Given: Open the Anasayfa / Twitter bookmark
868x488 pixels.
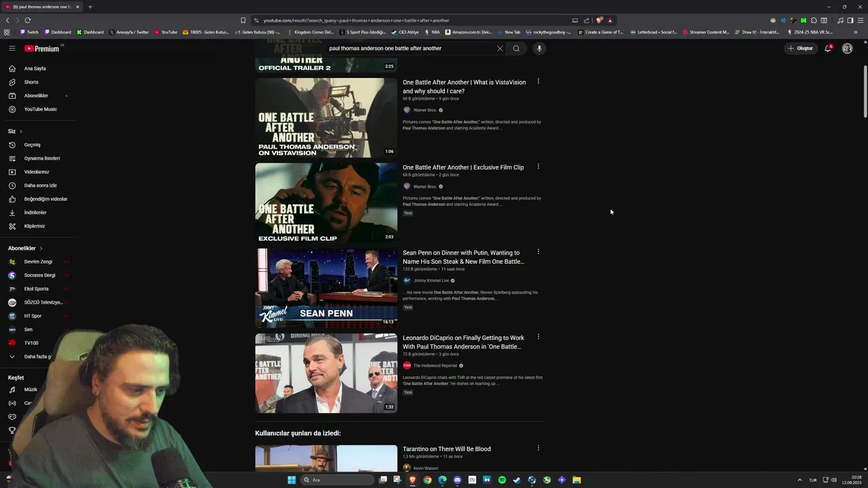Looking at the screenshot, I should [x=128, y=32].
